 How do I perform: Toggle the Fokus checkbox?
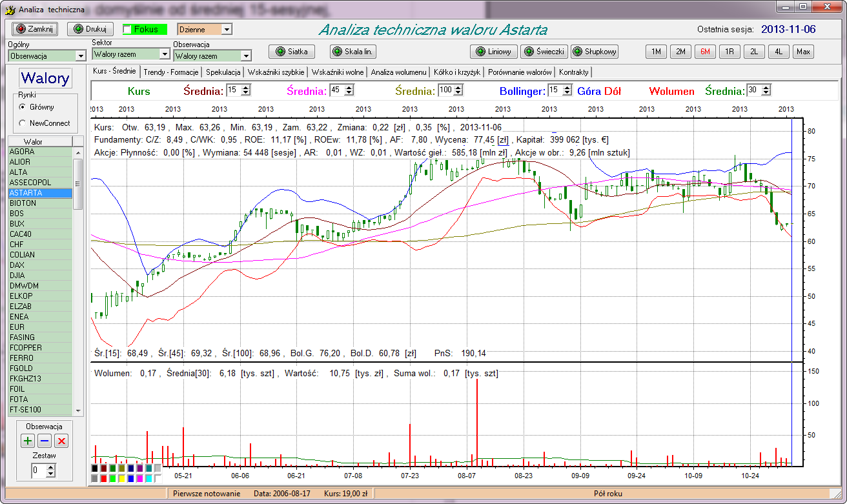(x=128, y=29)
